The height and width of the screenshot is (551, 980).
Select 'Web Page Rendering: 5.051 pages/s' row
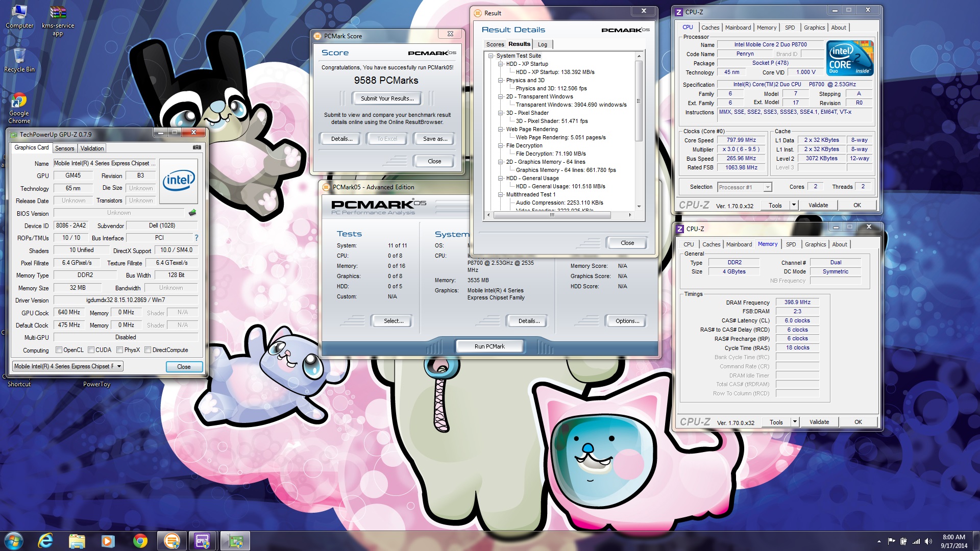pyautogui.click(x=560, y=137)
